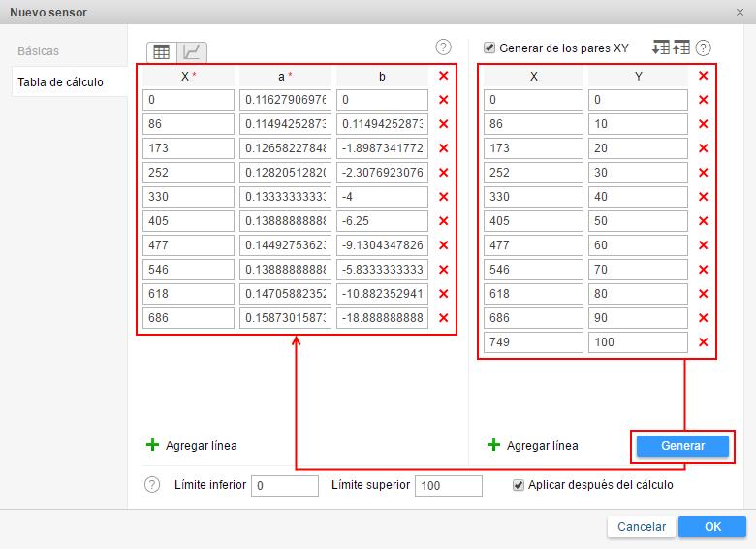Delete calculation row with b value -4
Screen dimensions: 756x549
pos(444,197)
